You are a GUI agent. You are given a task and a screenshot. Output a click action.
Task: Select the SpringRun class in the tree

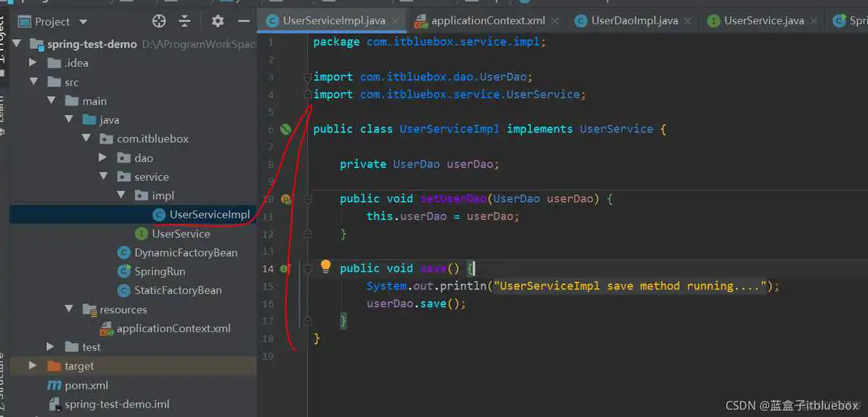tap(159, 271)
